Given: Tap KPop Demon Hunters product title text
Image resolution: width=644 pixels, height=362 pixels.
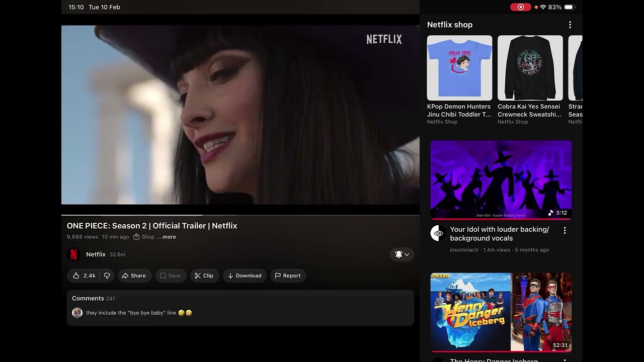Looking at the screenshot, I should 459,111.
